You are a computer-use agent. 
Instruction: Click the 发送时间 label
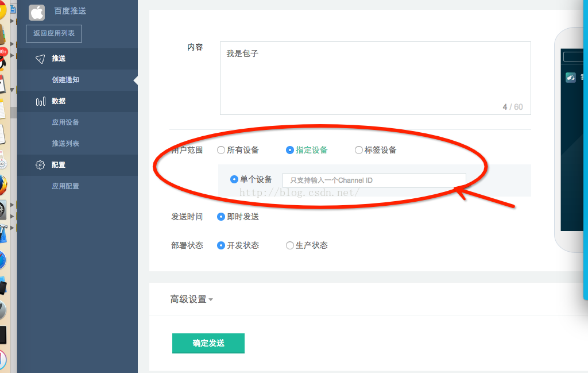click(x=187, y=217)
